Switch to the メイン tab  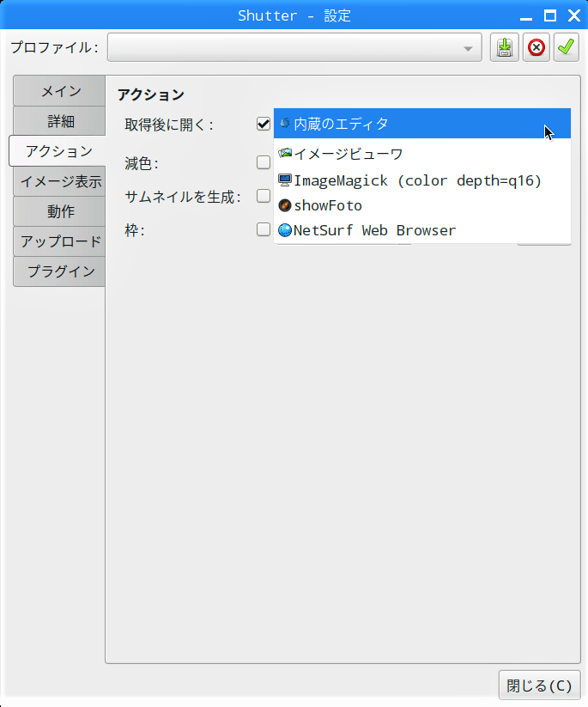(x=59, y=91)
